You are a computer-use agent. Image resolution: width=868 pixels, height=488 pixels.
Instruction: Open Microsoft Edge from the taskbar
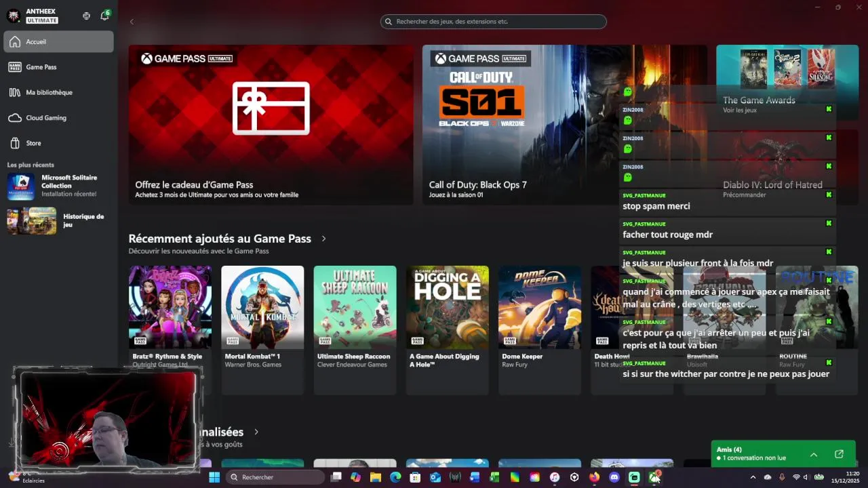395,477
